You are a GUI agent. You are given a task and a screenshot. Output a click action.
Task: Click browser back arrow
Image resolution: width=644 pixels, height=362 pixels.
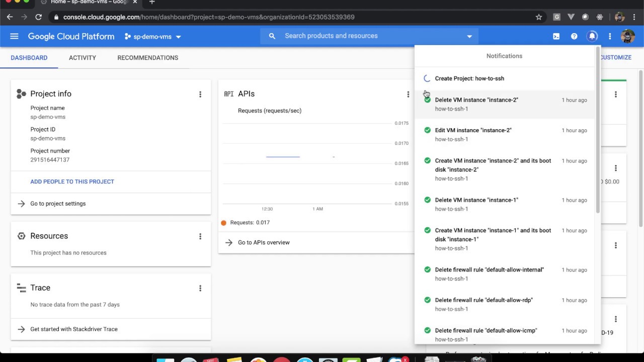tap(10, 17)
